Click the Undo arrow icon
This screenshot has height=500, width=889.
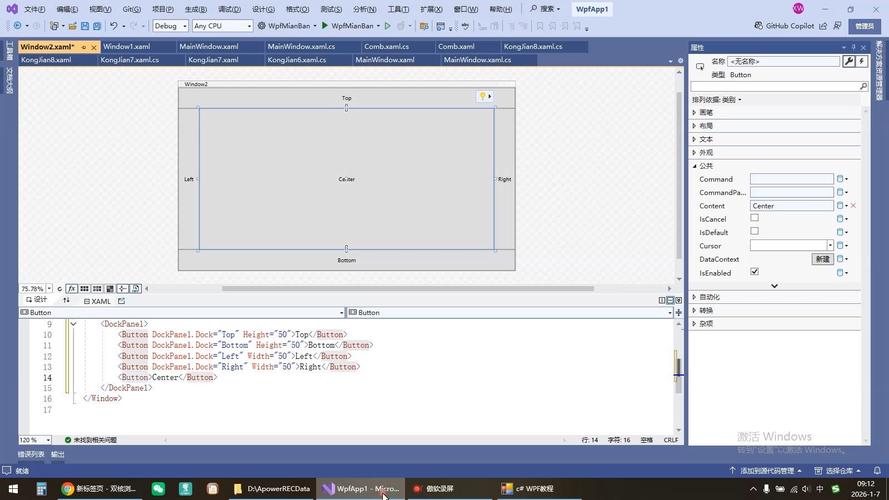113,26
